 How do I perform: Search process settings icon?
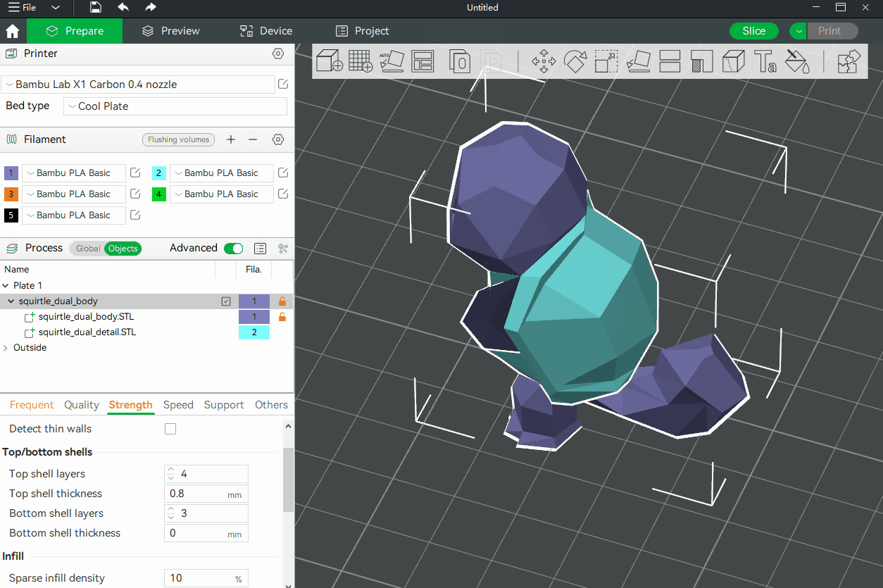click(x=283, y=249)
